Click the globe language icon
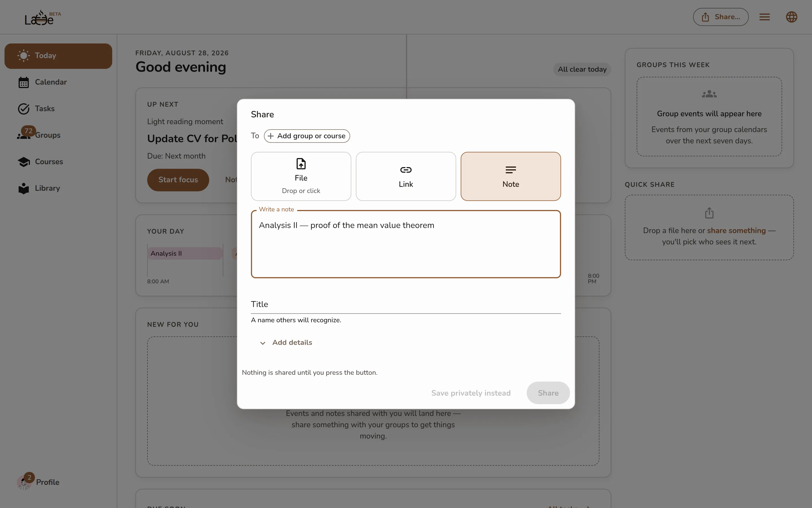 tap(791, 17)
